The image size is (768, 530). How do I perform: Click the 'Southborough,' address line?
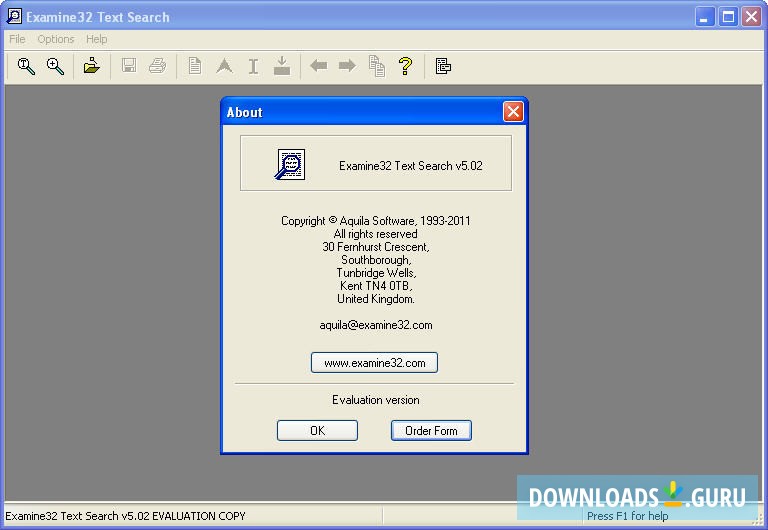(x=376, y=260)
